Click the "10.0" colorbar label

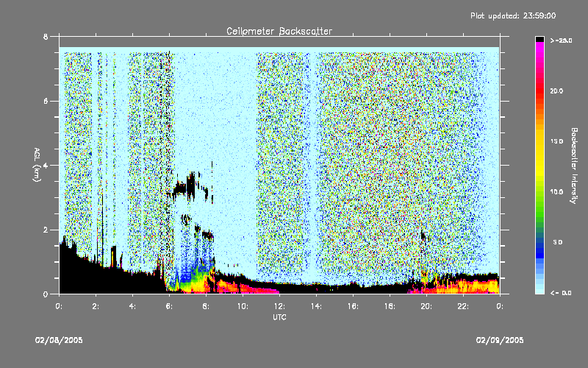(556, 192)
